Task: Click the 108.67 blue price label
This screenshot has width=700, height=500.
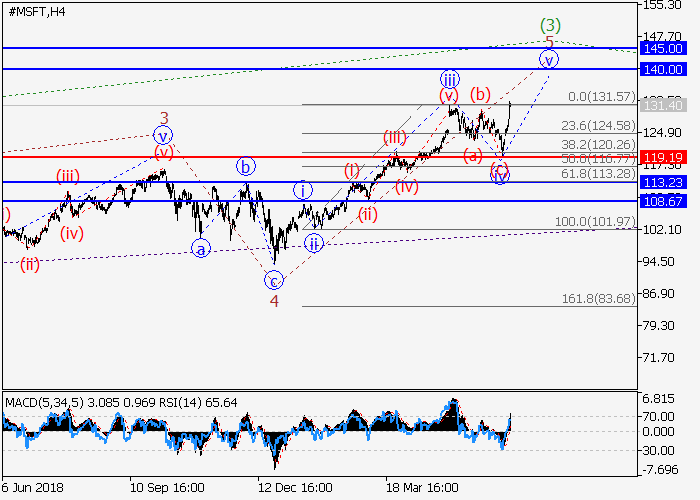Action: pos(663,201)
